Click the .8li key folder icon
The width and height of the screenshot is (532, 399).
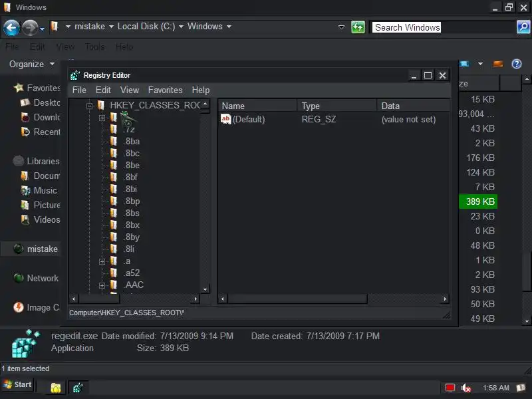click(x=114, y=249)
